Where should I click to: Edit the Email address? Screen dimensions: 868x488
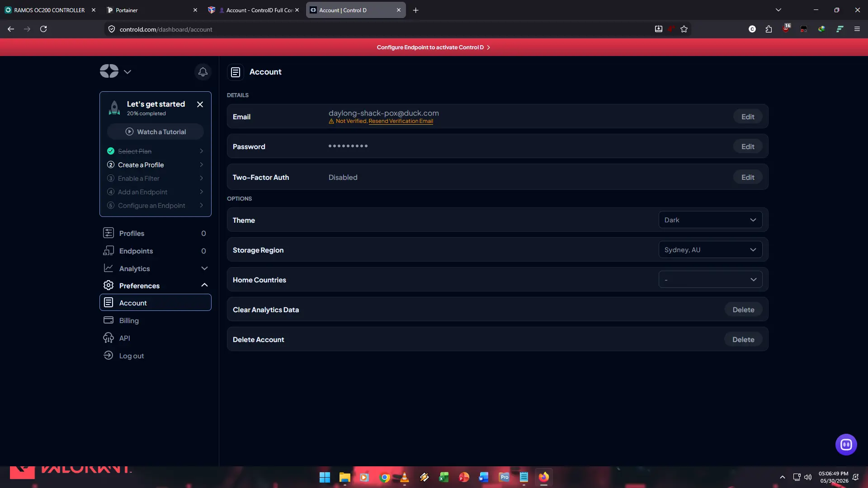pos(748,117)
